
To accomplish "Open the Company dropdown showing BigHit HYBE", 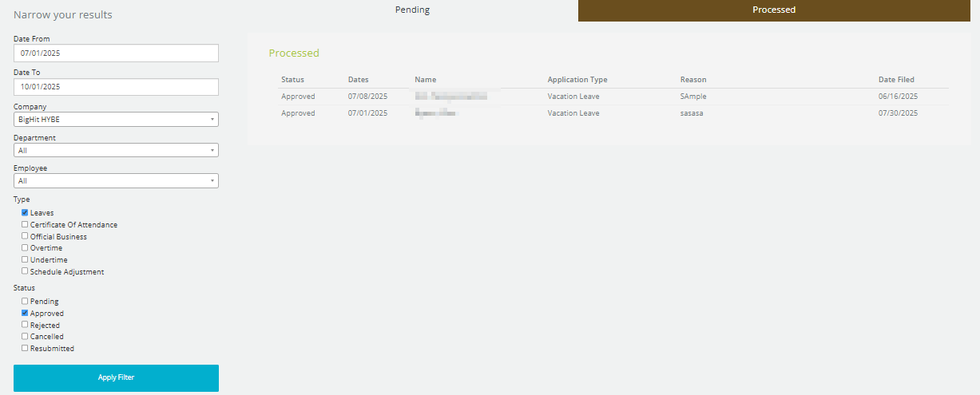I will coord(116,120).
